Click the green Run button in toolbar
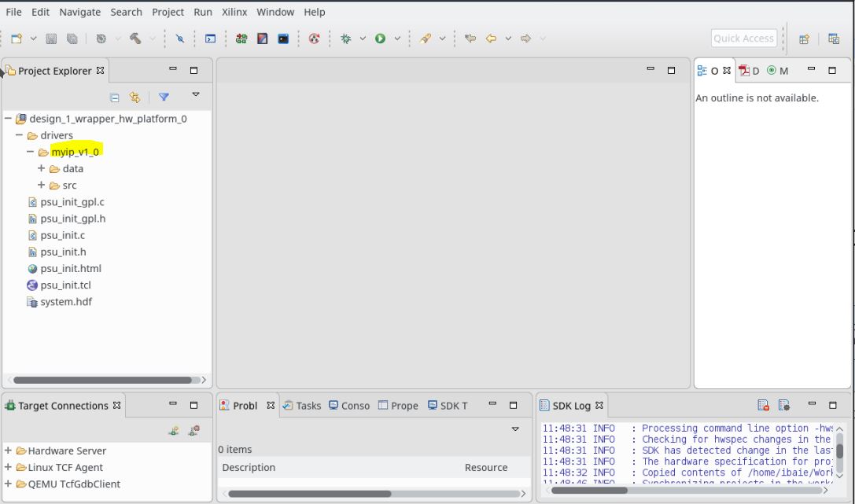855x504 pixels. tap(381, 39)
